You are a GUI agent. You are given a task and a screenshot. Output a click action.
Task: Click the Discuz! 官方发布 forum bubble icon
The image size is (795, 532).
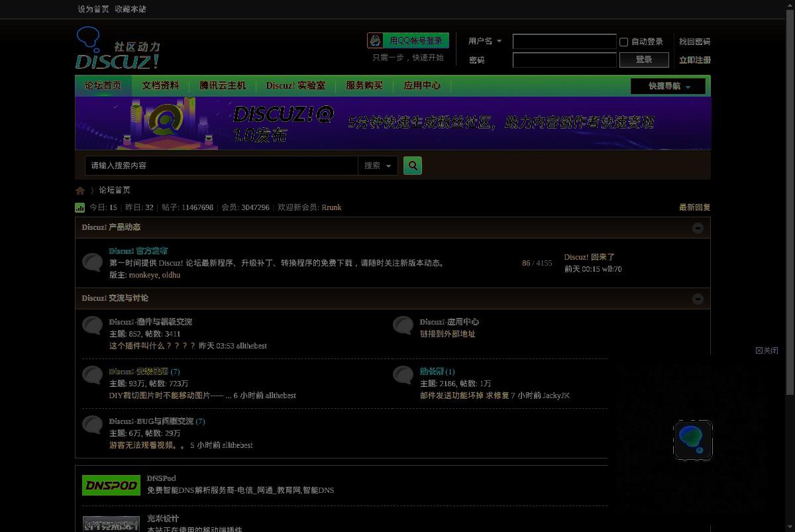pos(93,262)
